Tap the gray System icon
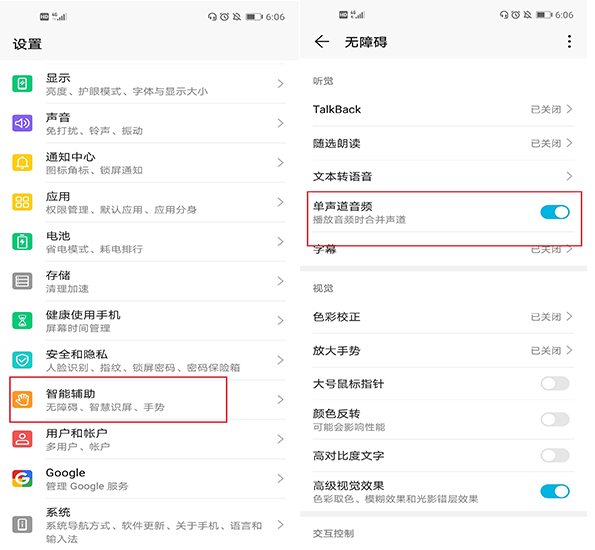The image size is (595, 550). [x=22, y=525]
